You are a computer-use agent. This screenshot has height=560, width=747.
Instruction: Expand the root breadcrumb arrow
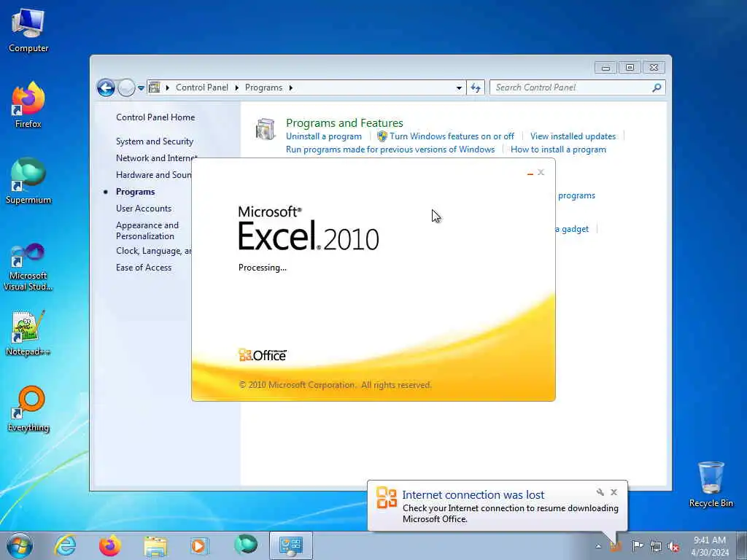click(168, 87)
